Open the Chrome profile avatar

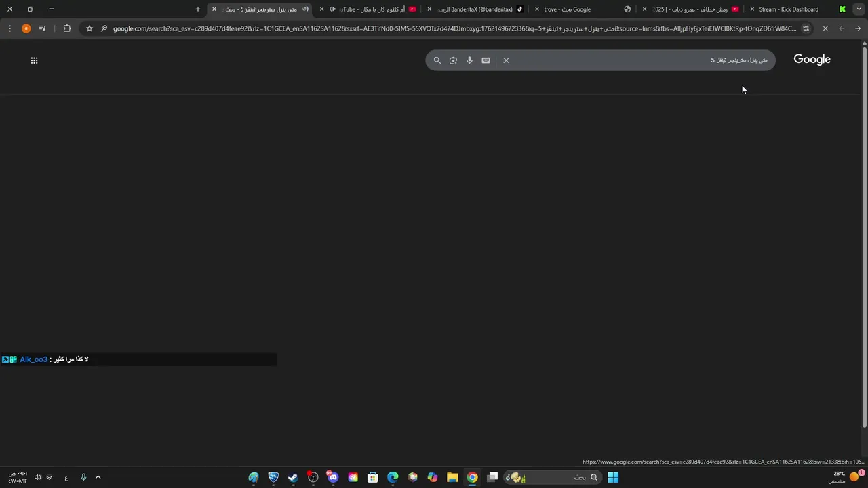[x=26, y=28]
